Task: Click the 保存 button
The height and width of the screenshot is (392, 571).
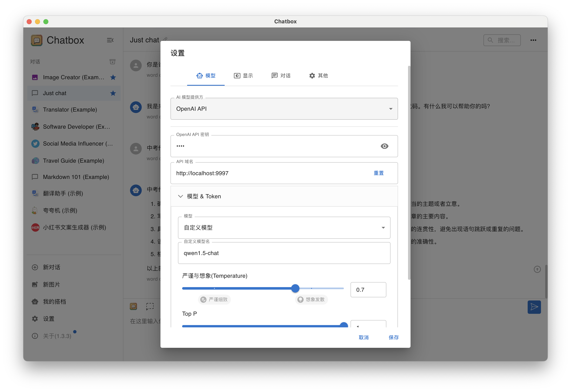Action: tap(393, 337)
